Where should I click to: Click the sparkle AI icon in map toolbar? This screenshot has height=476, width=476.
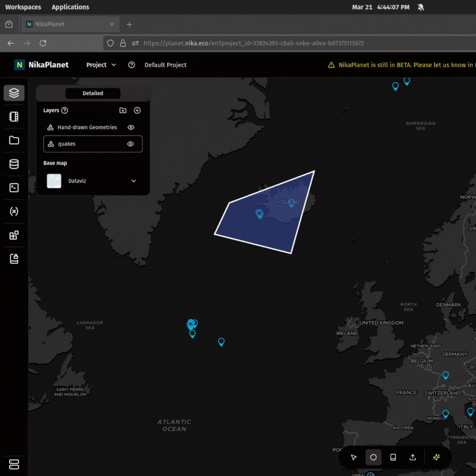[x=436, y=457]
